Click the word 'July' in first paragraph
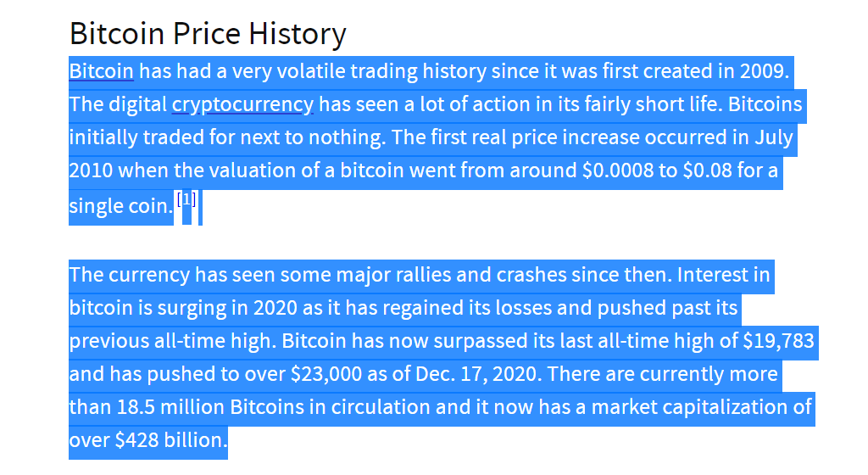This screenshot has height=475, width=868. coord(774,138)
